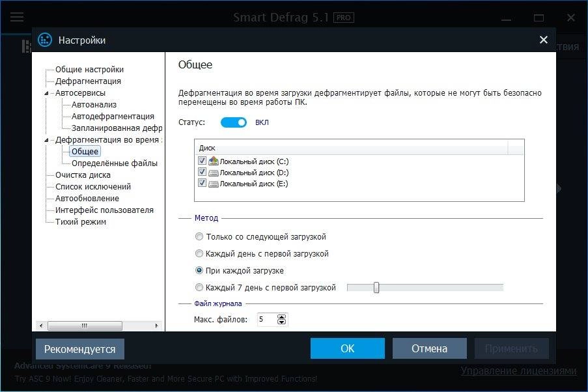The height and width of the screenshot is (392, 588).
Task: Open the hamburger menu in Smart Defrag window
Action: click(17, 17)
